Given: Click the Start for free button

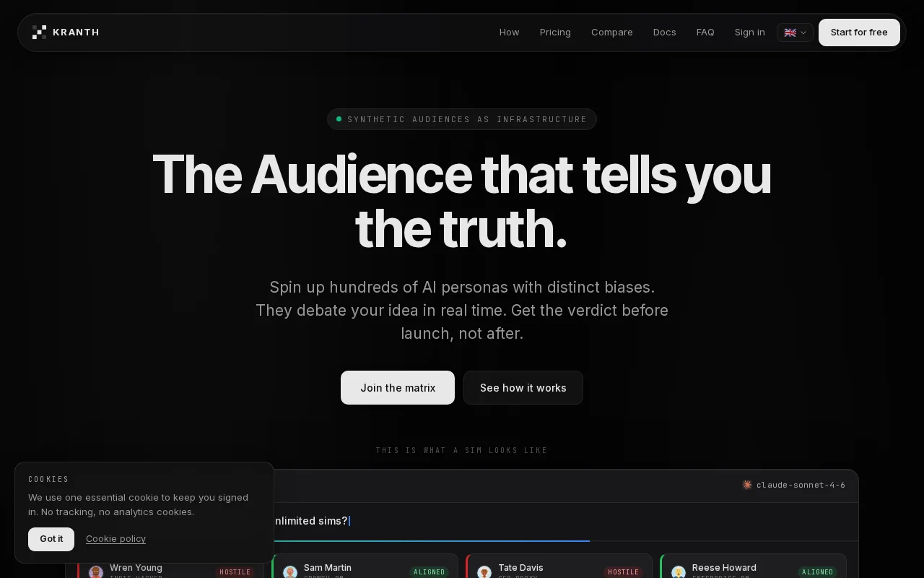Looking at the screenshot, I should tap(859, 33).
